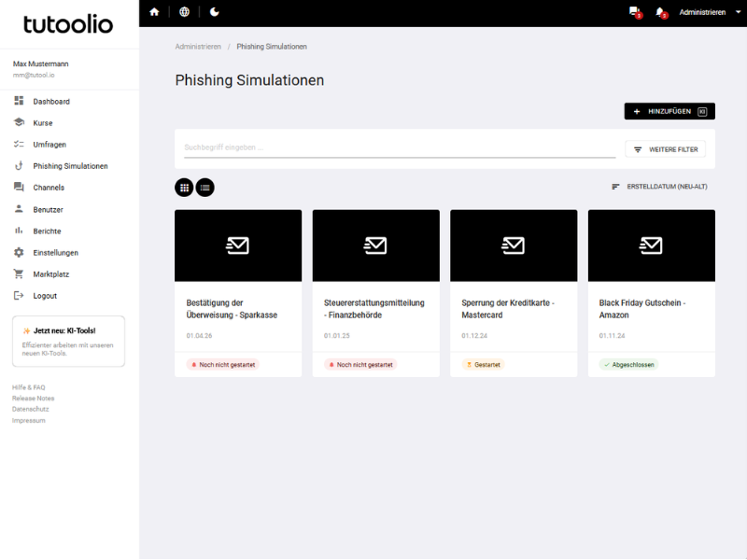Open the language globe icon

click(x=184, y=12)
